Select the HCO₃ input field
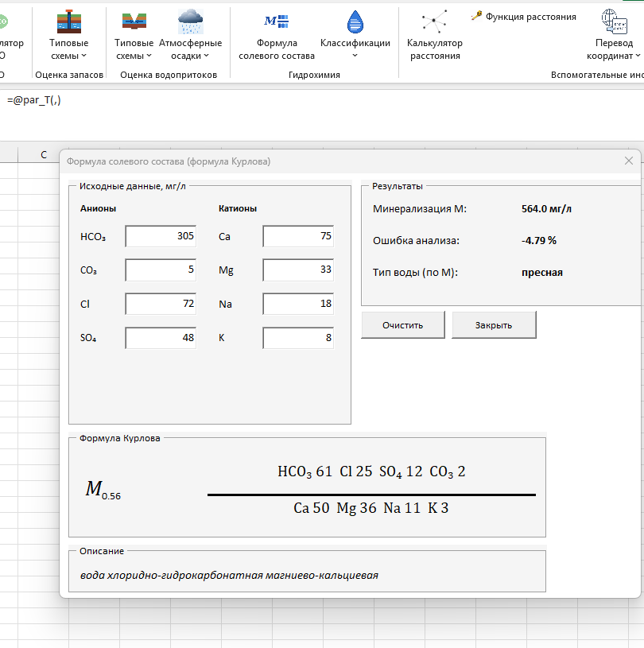The image size is (644, 648). coord(161,236)
